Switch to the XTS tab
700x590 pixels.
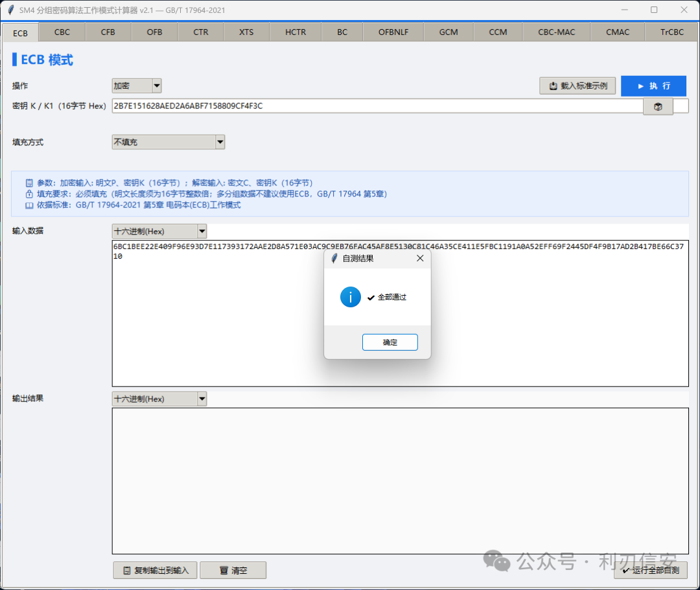click(246, 32)
